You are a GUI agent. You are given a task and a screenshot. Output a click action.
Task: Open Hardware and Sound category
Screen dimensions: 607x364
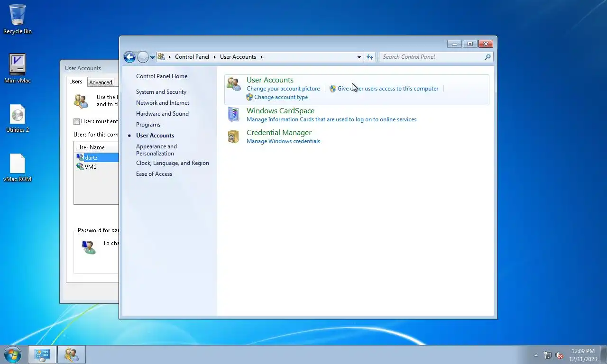point(162,114)
